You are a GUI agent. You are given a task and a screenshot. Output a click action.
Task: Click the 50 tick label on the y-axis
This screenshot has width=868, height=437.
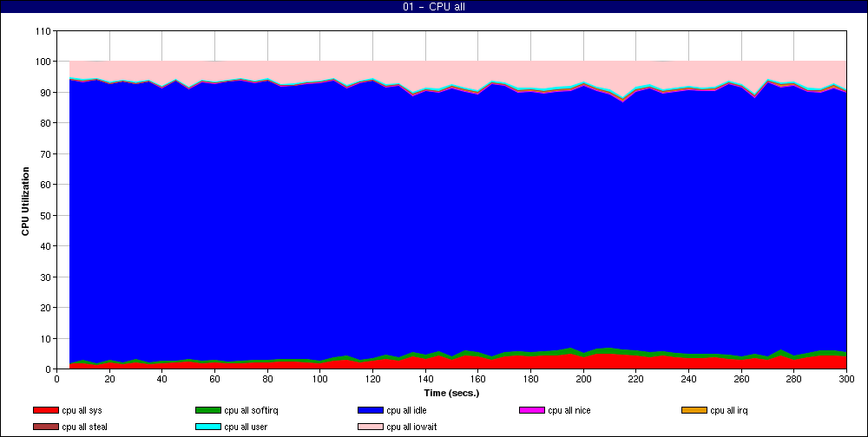pos(45,215)
